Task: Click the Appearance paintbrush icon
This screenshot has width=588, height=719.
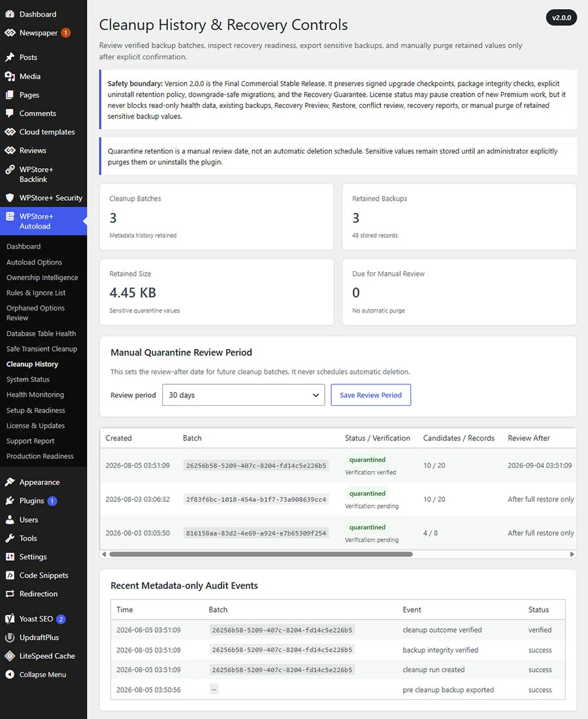Action: tap(10, 482)
